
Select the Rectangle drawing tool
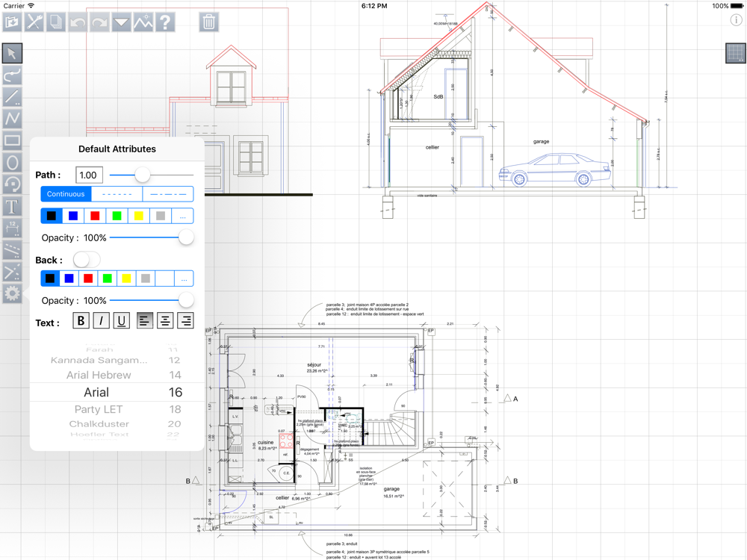point(12,140)
